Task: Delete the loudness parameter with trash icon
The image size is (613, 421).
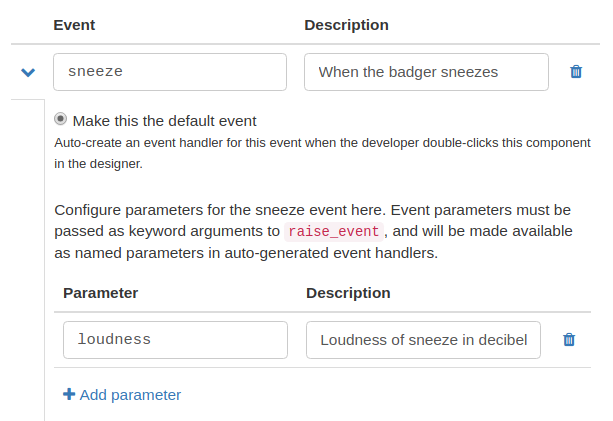Action: (x=569, y=340)
